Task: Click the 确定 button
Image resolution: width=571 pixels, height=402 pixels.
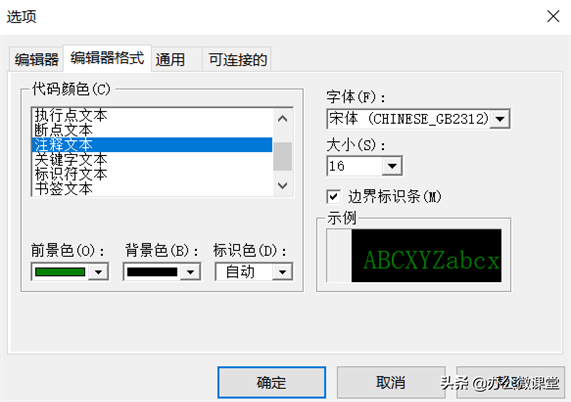Action: [272, 382]
